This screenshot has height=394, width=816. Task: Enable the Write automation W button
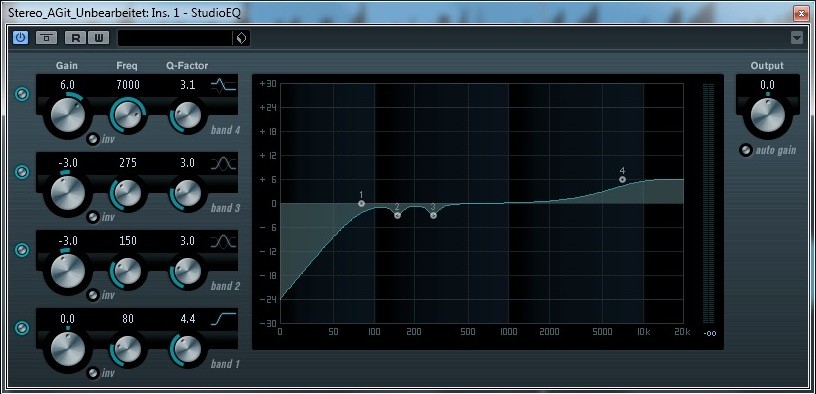[x=98, y=37]
